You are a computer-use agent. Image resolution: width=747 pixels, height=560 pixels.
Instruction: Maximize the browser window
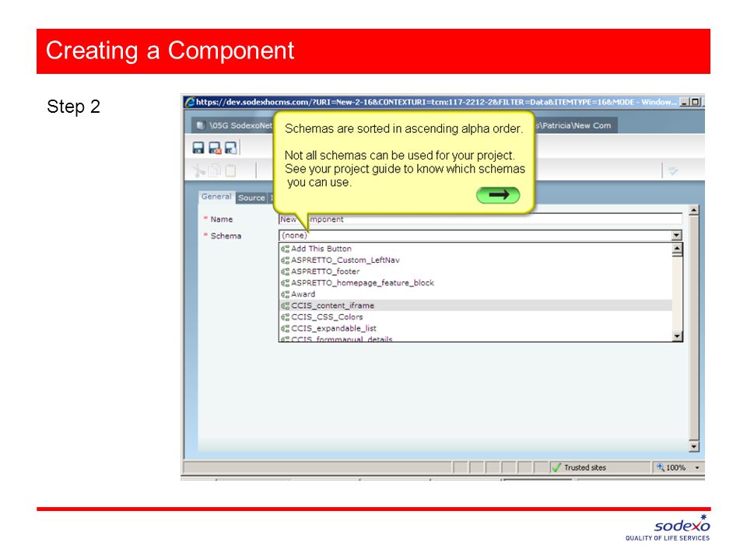coord(696,102)
